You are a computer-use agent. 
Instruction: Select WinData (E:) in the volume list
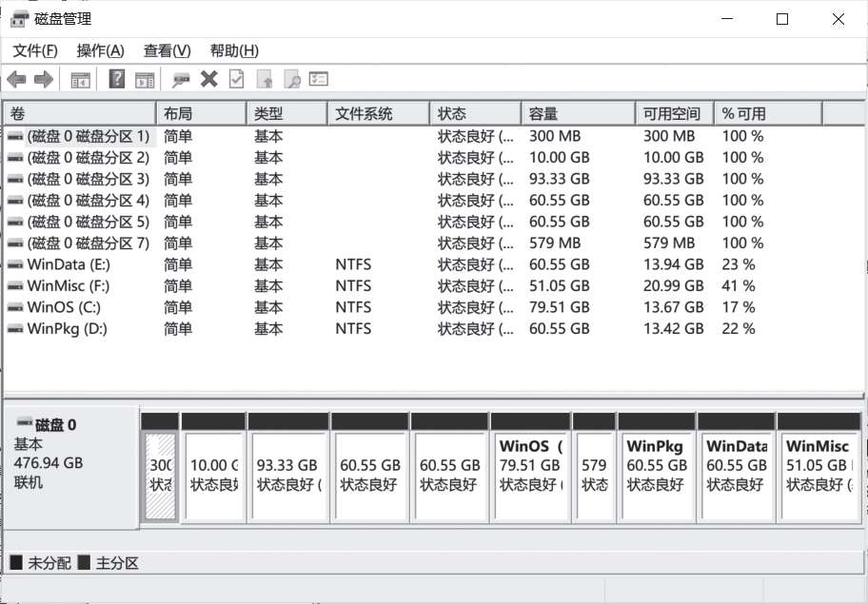(x=69, y=264)
